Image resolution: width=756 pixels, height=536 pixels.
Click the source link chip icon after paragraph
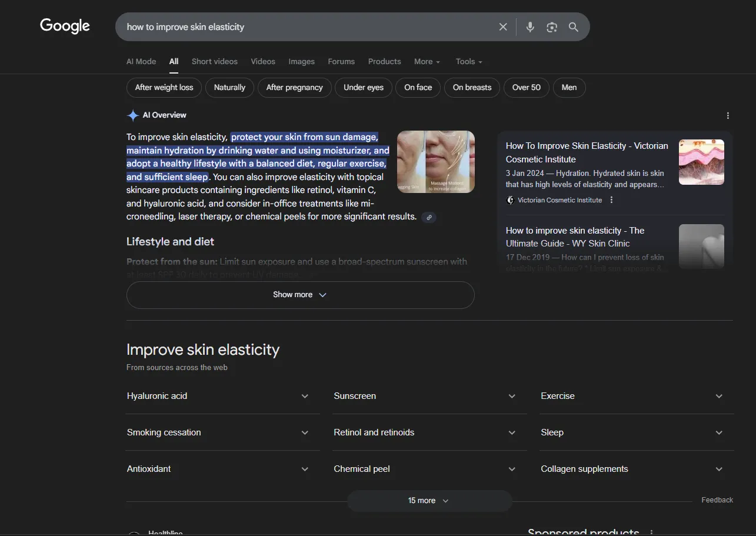[x=429, y=217]
